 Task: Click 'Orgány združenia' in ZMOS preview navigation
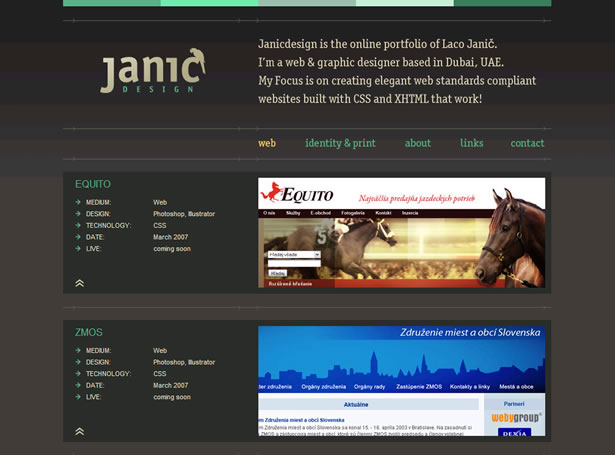click(324, 387)
